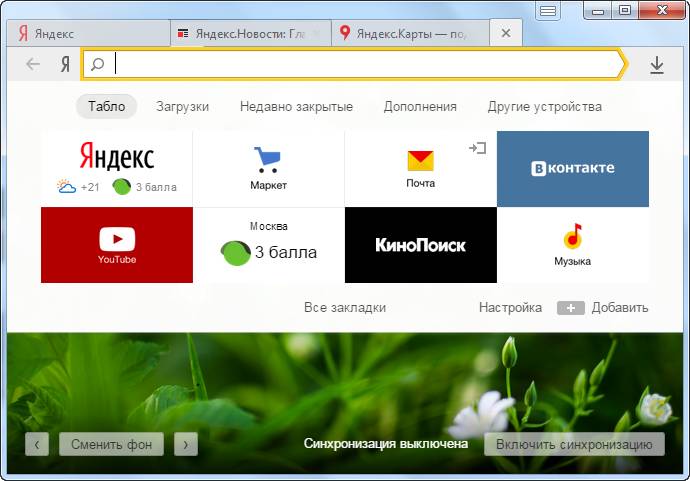Screen dimensions: 690x481
Task: Open the Почта mail envelope tile
Action: (x=420, y=168)
